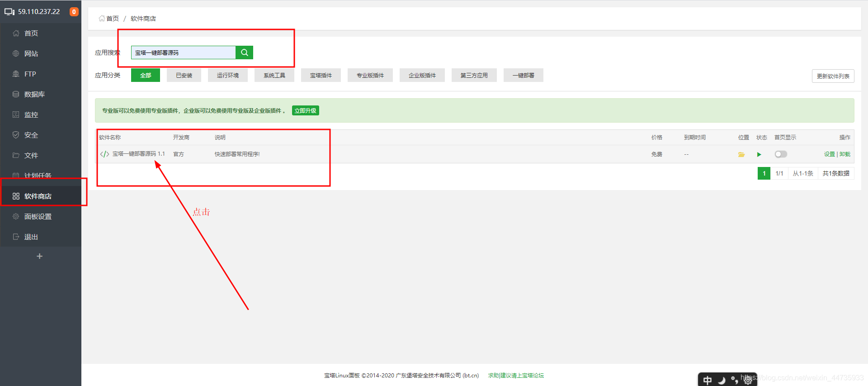868x386 pixels.
Task: Click the 说明 column header
Action: [220, 137]
